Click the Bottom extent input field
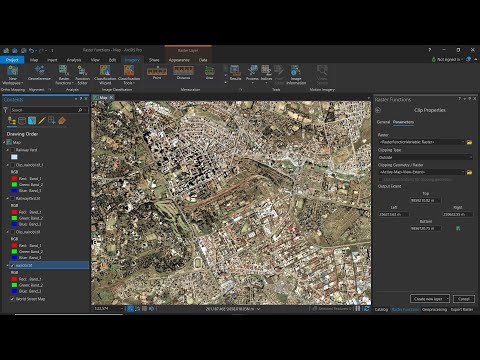Image resolution: width=480 pixels, height=360 pixels. coord(425,229)
